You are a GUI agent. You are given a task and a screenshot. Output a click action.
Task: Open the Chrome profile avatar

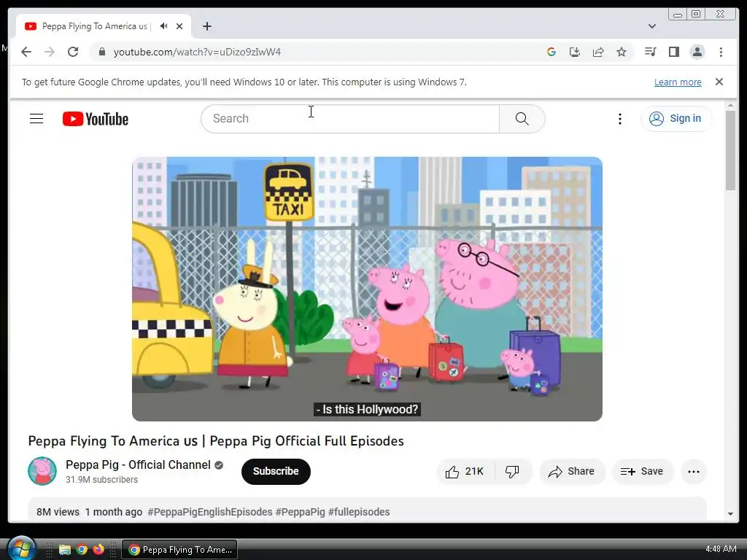tap(697, 52)
